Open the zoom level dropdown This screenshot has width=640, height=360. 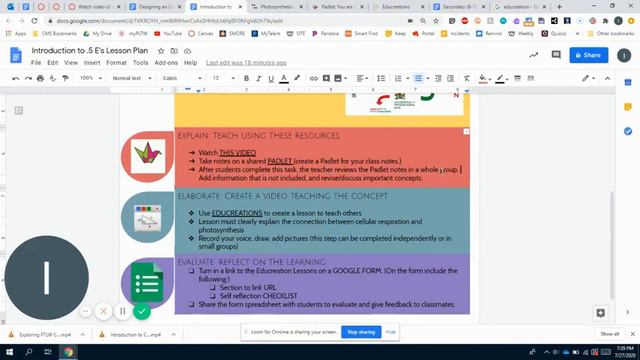[x=91, y=78]
